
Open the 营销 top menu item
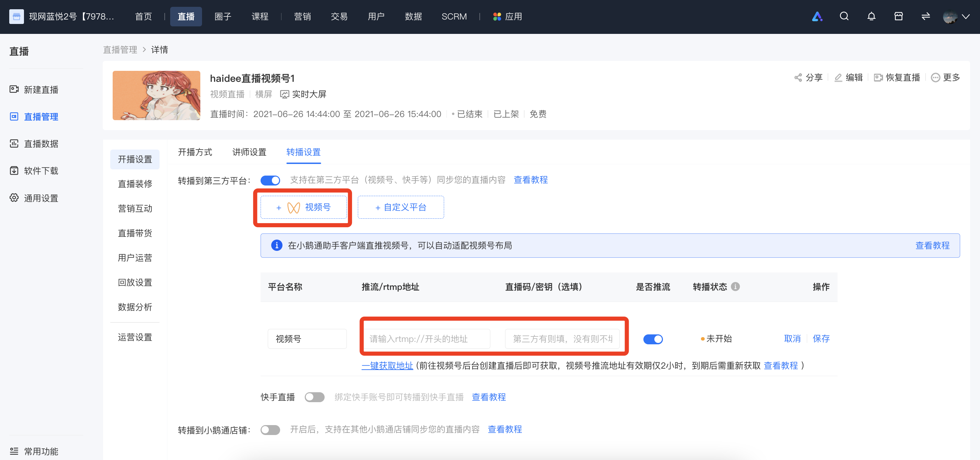tap(302, 16)
